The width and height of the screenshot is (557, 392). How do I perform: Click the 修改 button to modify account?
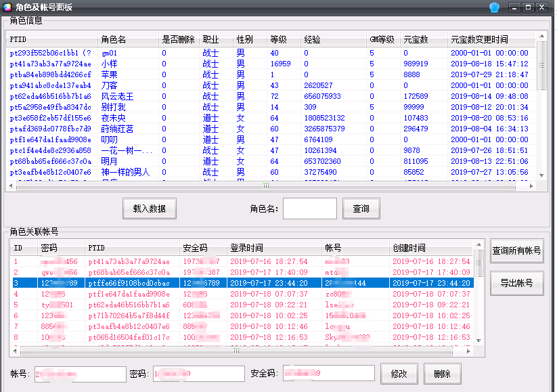point(399,373)
